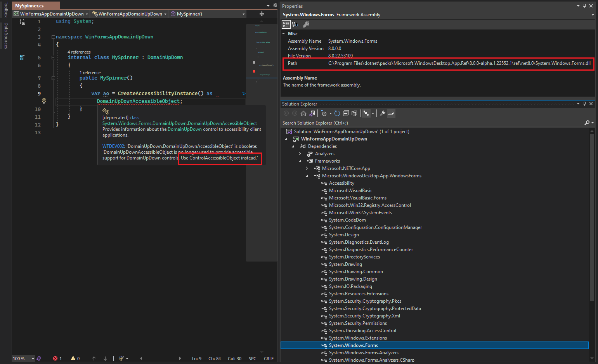Click the CRLF line ending indicator

tap(269, 359)
